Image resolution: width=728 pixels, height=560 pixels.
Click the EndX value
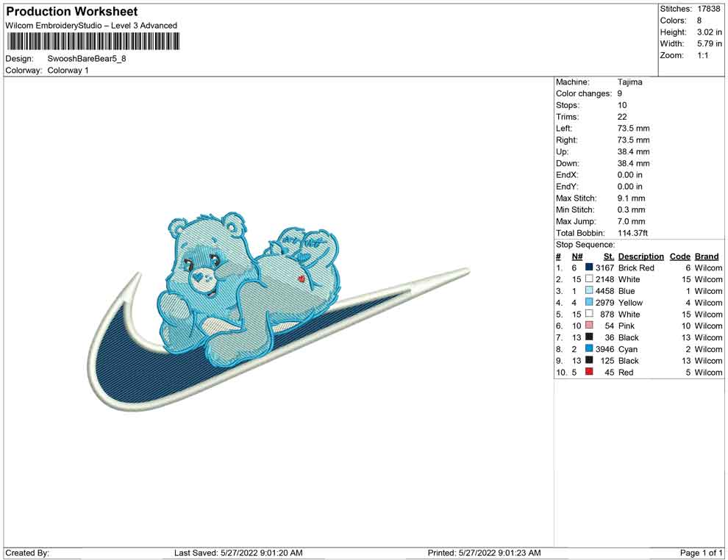(630, 175)
